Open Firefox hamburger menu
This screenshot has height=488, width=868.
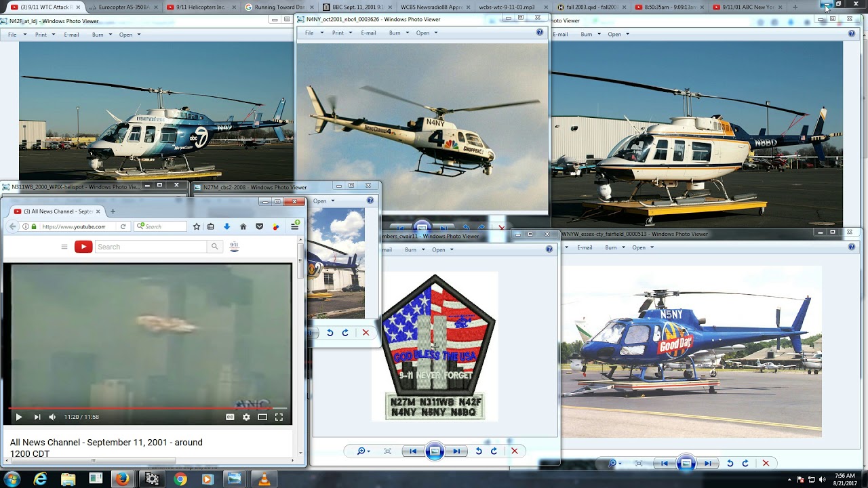point(294,226)
